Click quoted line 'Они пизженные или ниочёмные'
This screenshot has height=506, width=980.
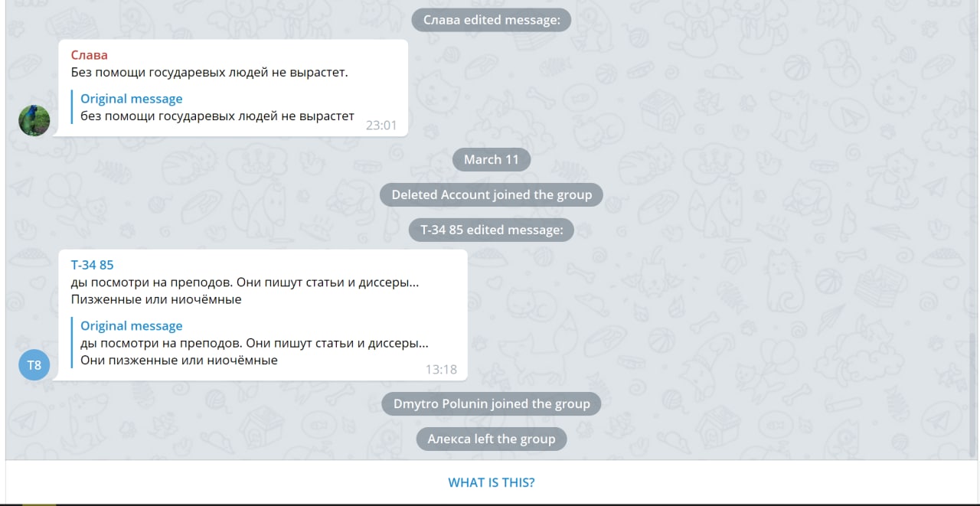(x=179, y=360)
